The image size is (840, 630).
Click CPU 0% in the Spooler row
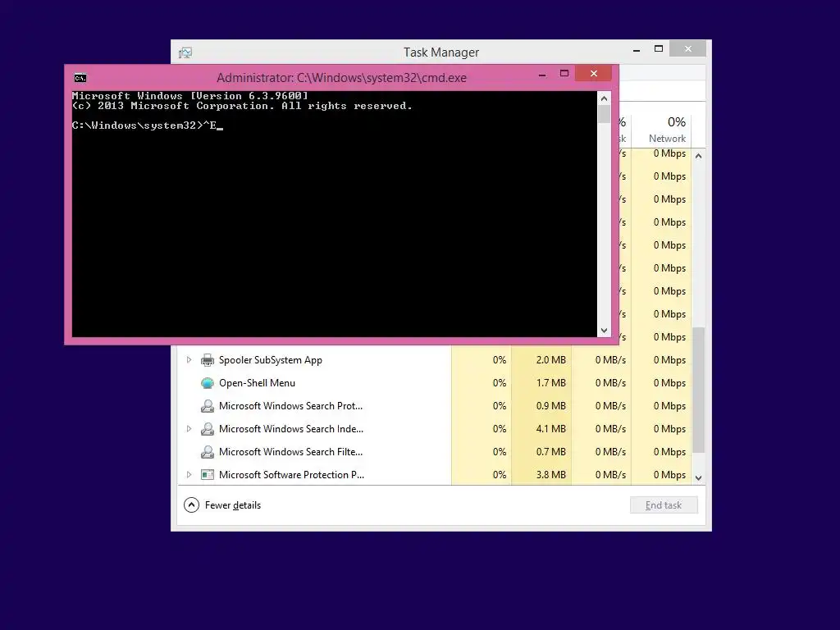pyautogui.click(x=500, y=360)
